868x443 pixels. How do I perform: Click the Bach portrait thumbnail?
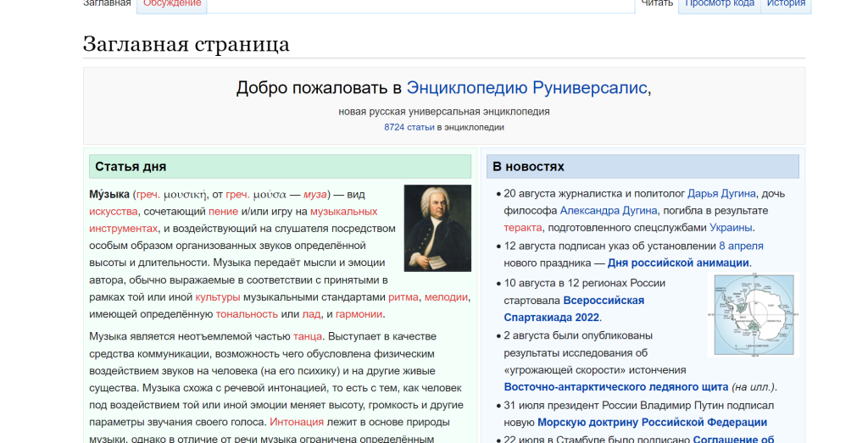click(x=437, y=228)
